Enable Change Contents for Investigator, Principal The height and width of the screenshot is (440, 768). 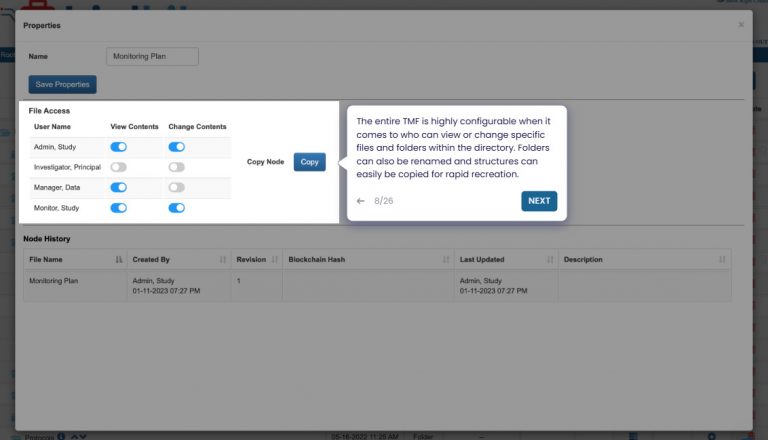[x=177, y=167]
